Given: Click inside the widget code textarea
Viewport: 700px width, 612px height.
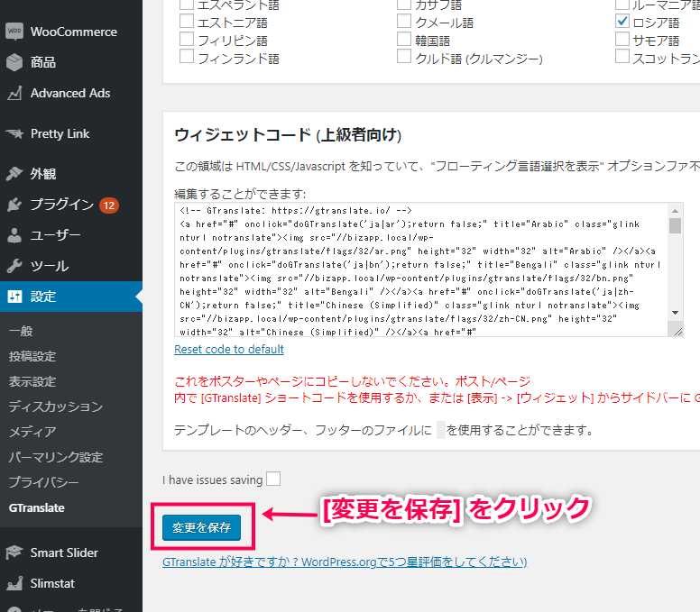Looking at the screenshot, I should tap(421, 269).
